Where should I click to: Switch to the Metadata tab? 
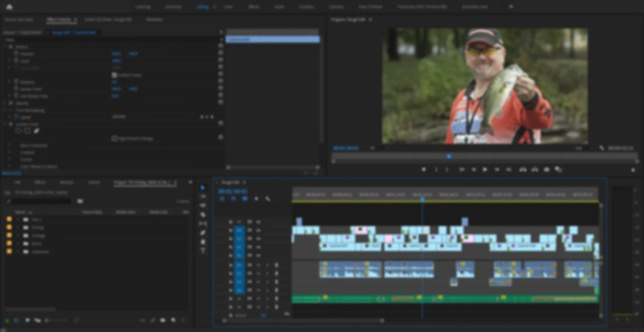(154, 20)
